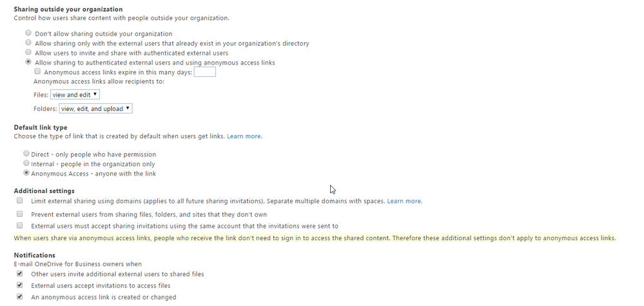Click the "Sharing outside your organization" heading
The image size is (644, 306).
click(x=68, y=10)
